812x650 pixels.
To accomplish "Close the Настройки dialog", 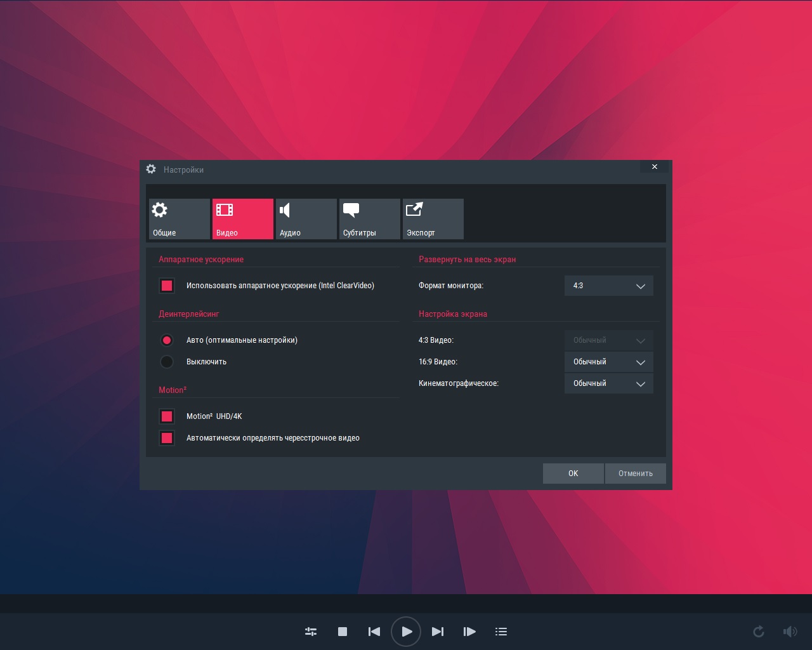I will pyautogui.click(x=655, y=167).
